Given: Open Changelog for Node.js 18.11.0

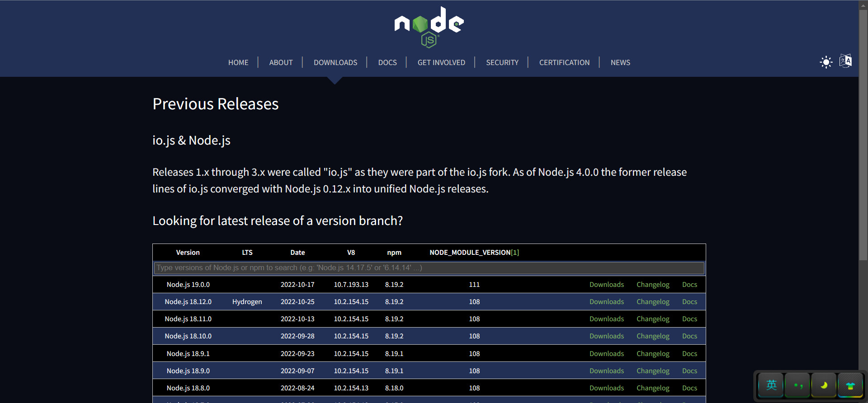Looking at the screenshot, I should click(x=653, y=319).
